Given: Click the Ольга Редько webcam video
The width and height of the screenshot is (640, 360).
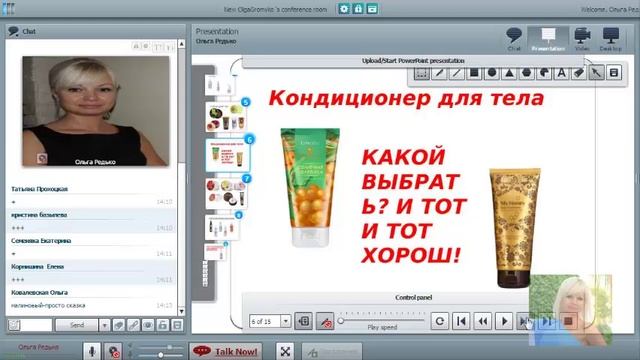Looking at the screenshot, I should coord(96,111).
